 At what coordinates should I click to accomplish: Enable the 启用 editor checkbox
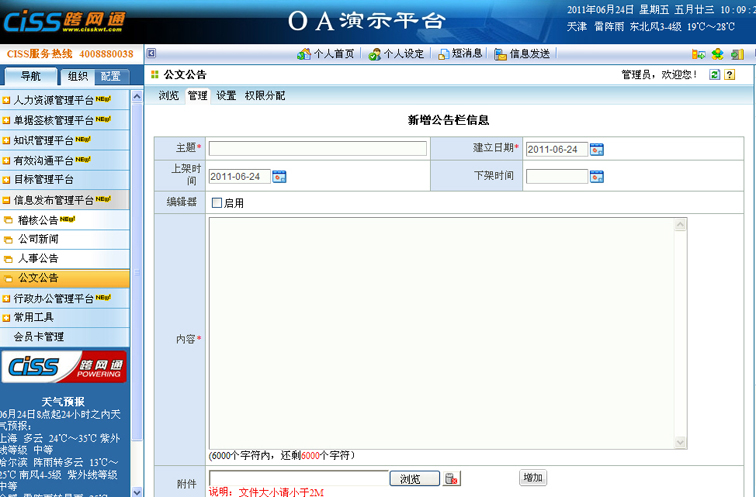(x=217, y=203)
